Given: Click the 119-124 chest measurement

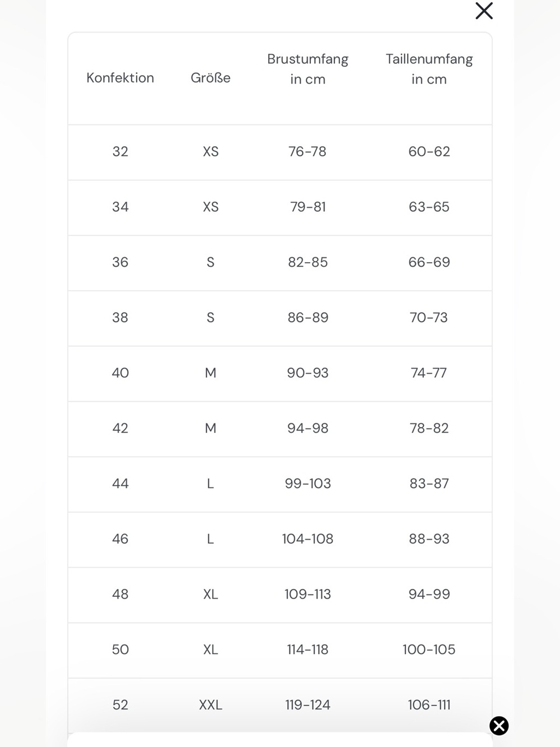Looking at the screenshot, I should 307,705.
